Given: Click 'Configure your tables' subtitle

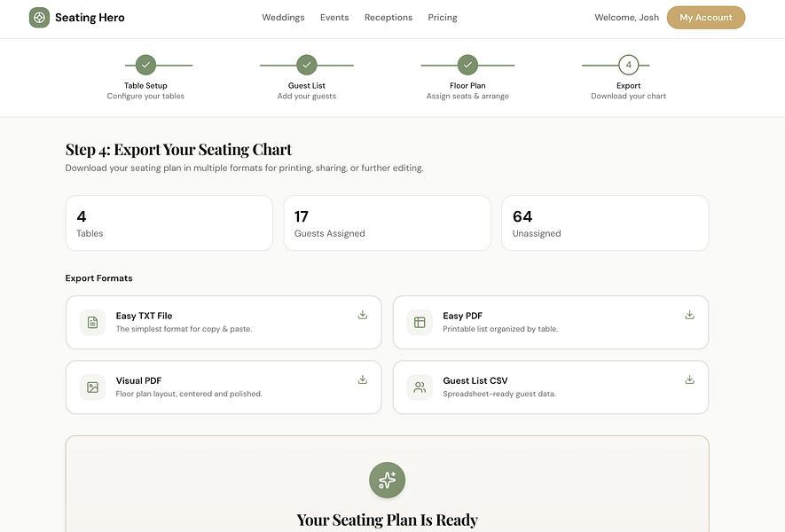Looking at the screenshot, I should 145,96.
